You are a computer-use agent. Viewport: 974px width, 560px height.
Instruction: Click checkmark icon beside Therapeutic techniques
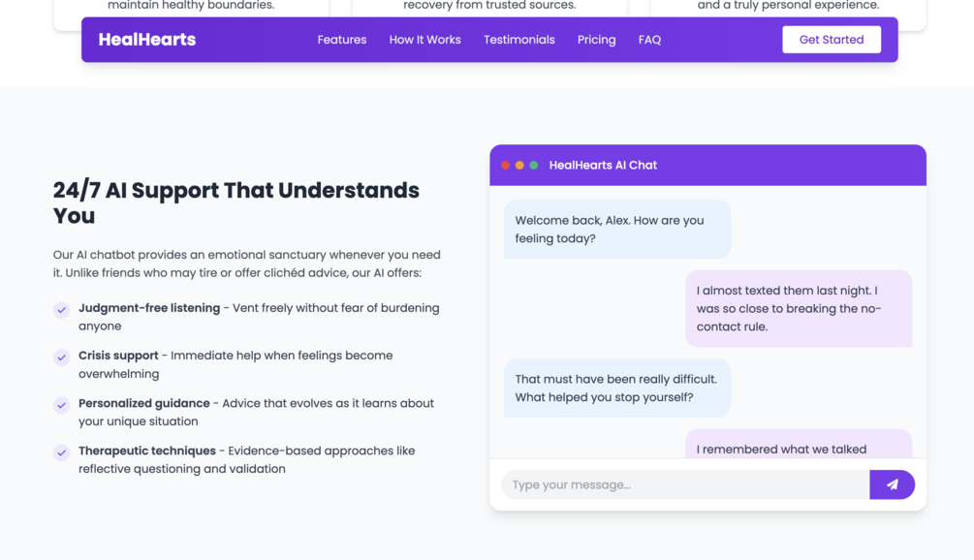point(61,451)
